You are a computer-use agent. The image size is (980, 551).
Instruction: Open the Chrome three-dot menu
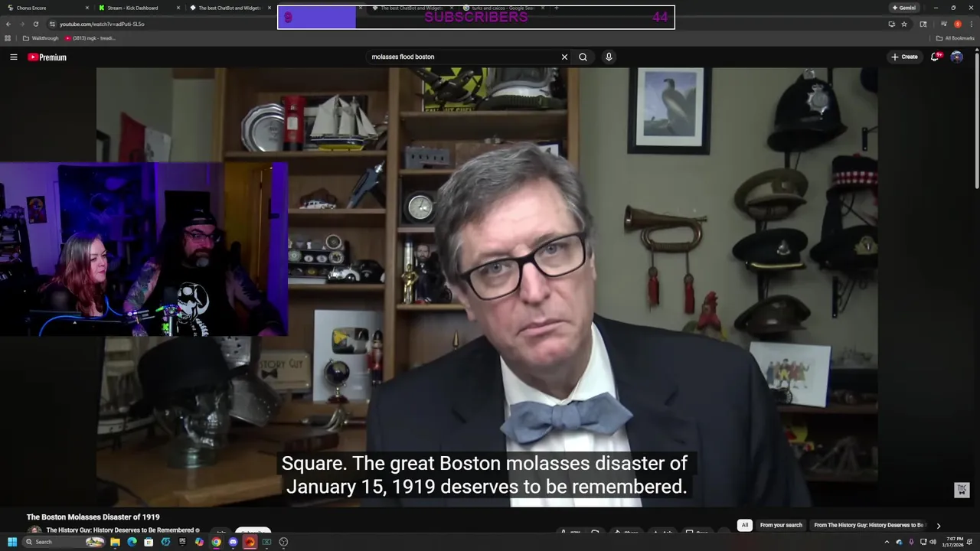[971, 24]
